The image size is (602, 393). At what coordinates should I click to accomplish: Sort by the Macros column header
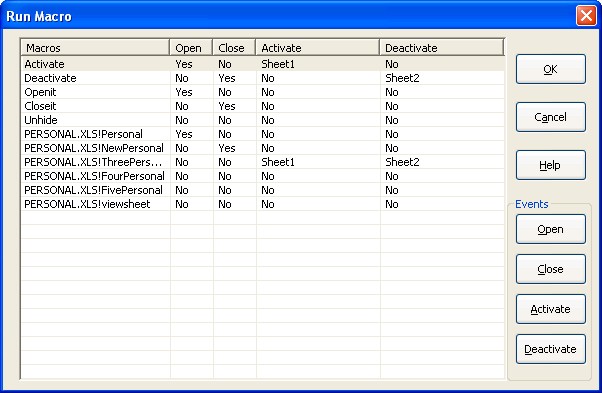tap(95, 48)
